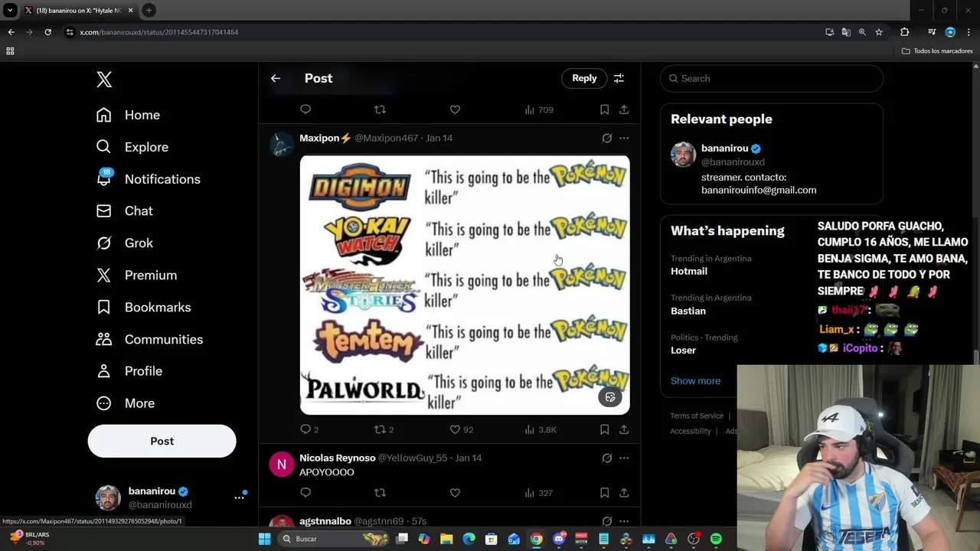This screenshot has height=551, width=980.
Task: Open Accessibility footer link
Action: pos(691,431)
